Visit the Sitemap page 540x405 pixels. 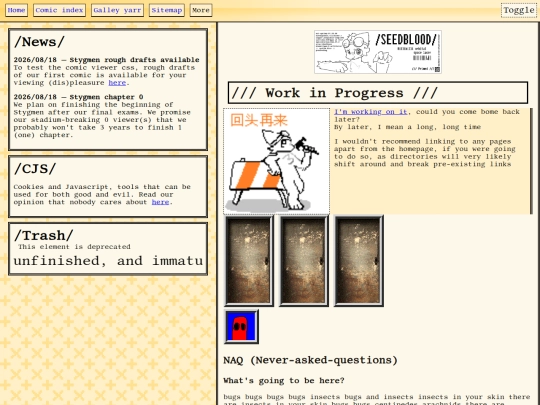click(x=167, y=10)
